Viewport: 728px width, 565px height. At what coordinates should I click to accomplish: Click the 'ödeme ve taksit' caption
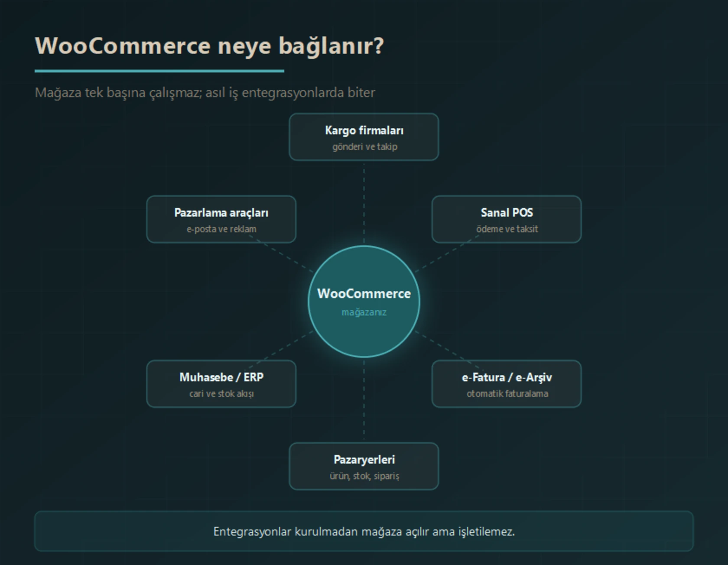click(507, 229)
